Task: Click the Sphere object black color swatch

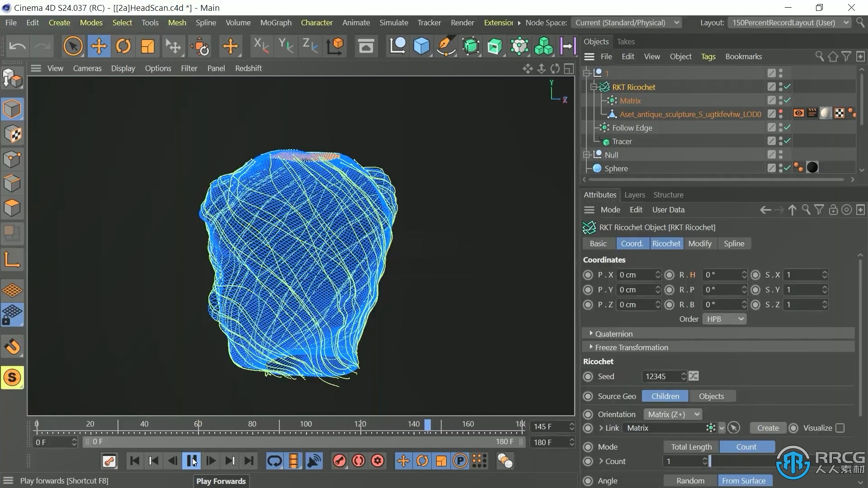Action: [813, 168]
